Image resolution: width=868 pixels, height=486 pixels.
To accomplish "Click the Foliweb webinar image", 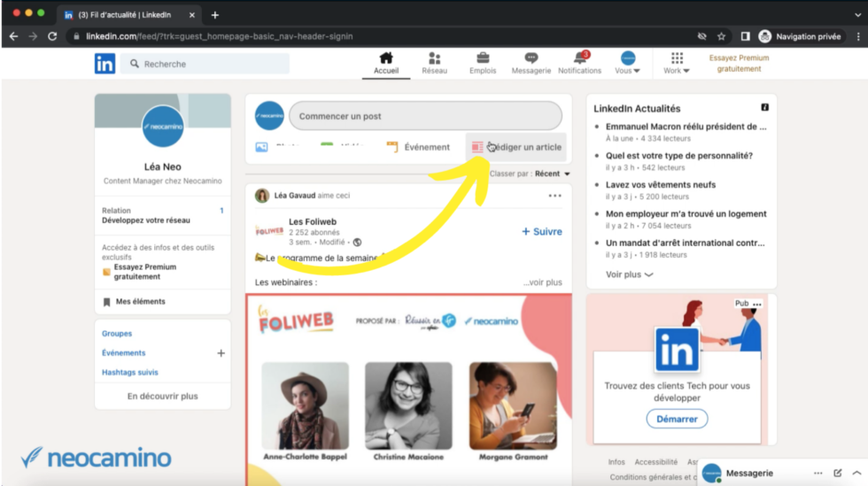I will pos(408,390).
